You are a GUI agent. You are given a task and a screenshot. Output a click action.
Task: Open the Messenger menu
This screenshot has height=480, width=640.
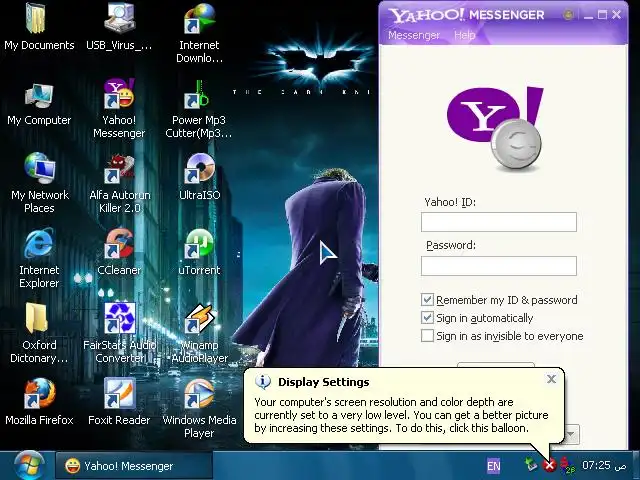(x=413, y=35)
